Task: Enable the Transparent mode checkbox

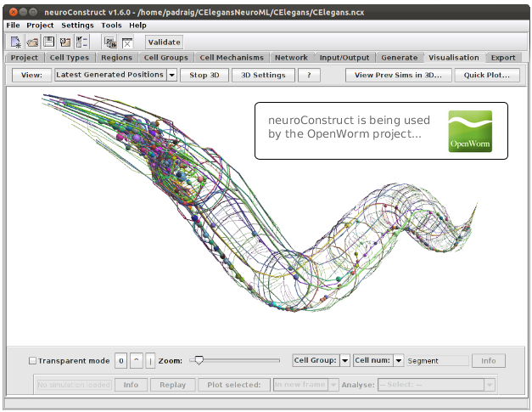Action: (33, 361)
